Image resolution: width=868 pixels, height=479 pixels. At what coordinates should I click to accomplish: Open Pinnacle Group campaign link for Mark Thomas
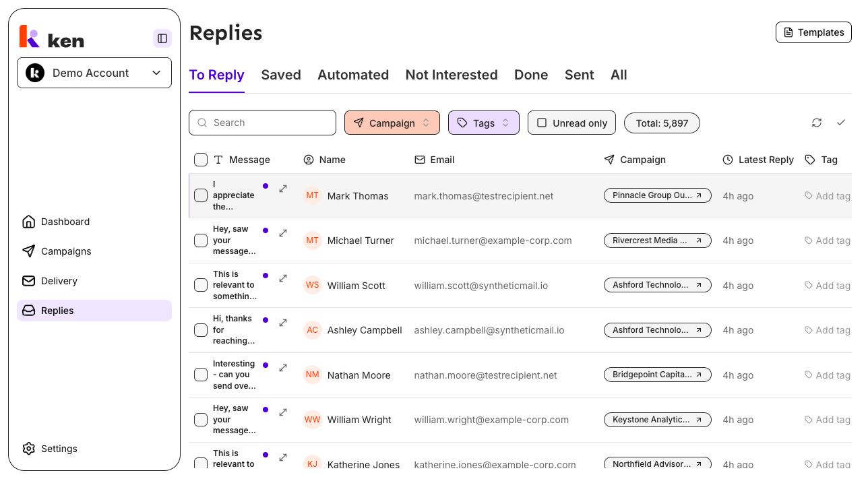[x=657, y=195]
